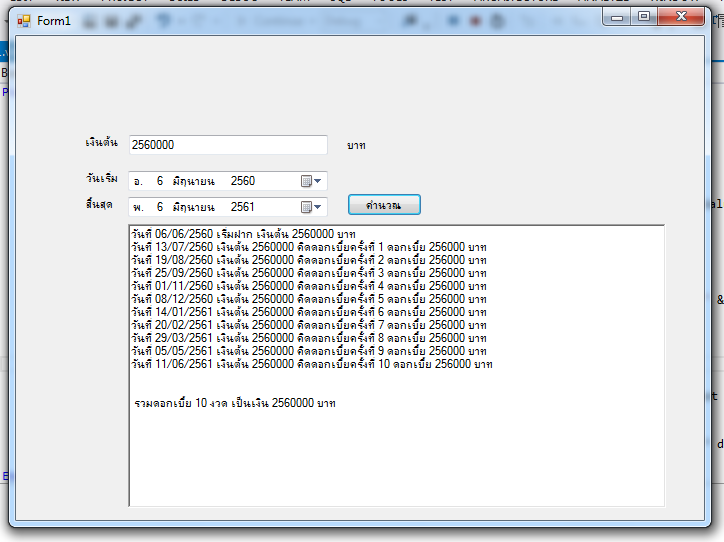Click the Form1 window icon
Image resolution: width=724 pixels, height=542 pixels.
click(x=24, y=21)
